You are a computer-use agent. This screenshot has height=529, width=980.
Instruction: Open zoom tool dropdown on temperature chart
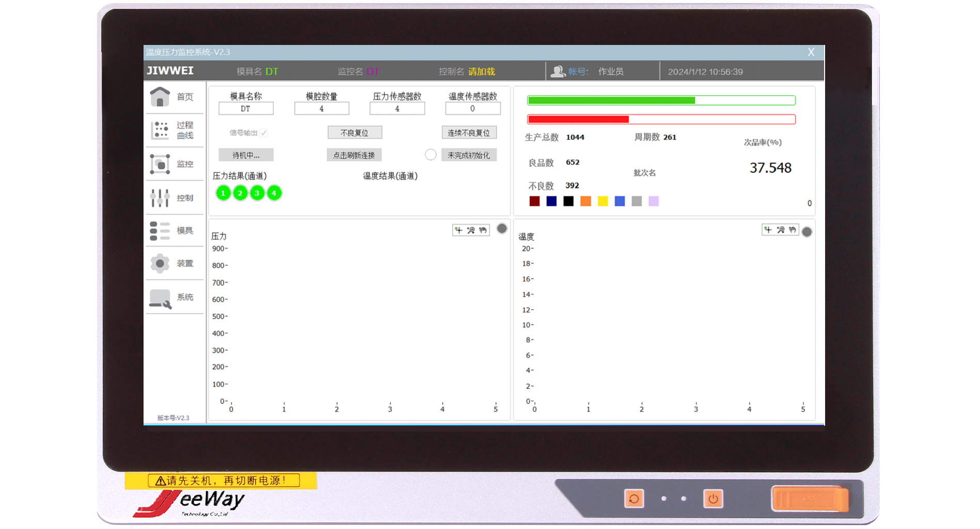tap(781, 230)
